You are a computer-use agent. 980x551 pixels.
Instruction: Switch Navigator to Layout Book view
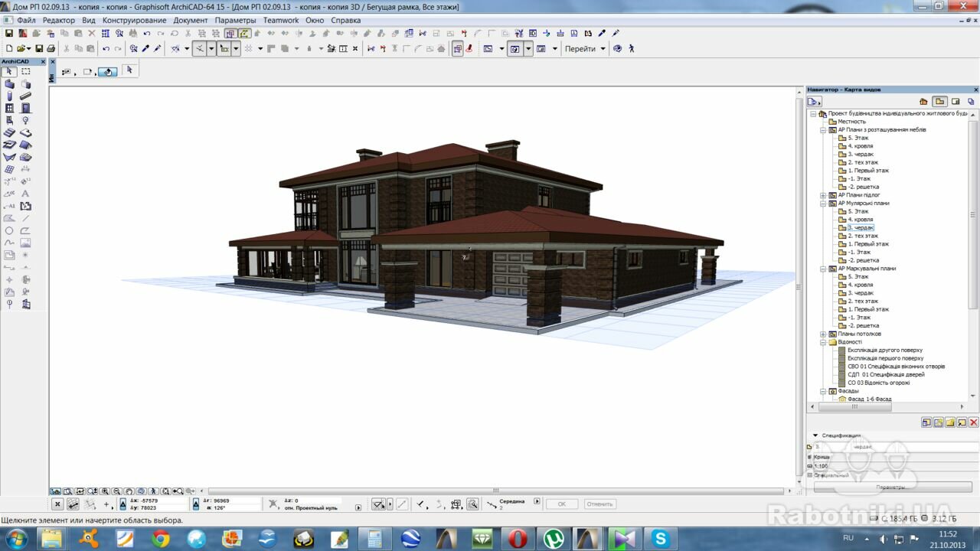(955, 101)
